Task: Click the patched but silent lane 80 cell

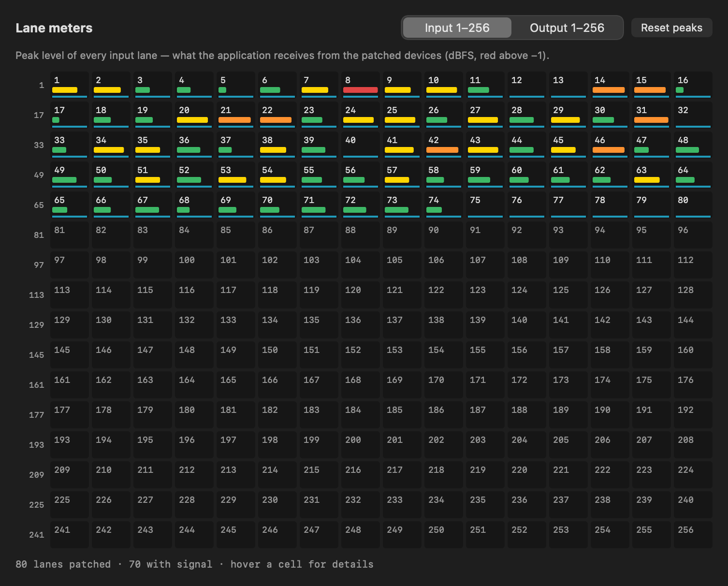Action: tap(693, 205)
